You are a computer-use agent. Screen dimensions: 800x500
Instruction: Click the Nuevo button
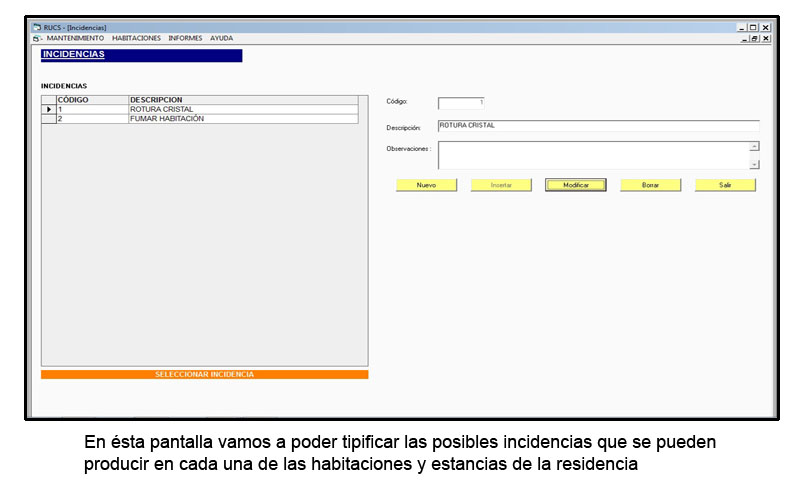point(427,185)
